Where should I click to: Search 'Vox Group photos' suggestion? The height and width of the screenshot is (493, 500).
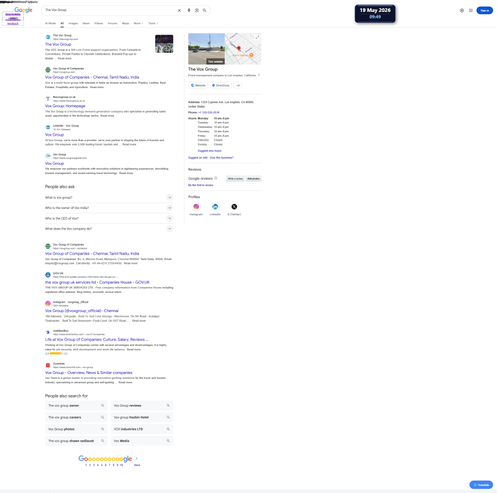pyautogui.click(x=76, y=429)
